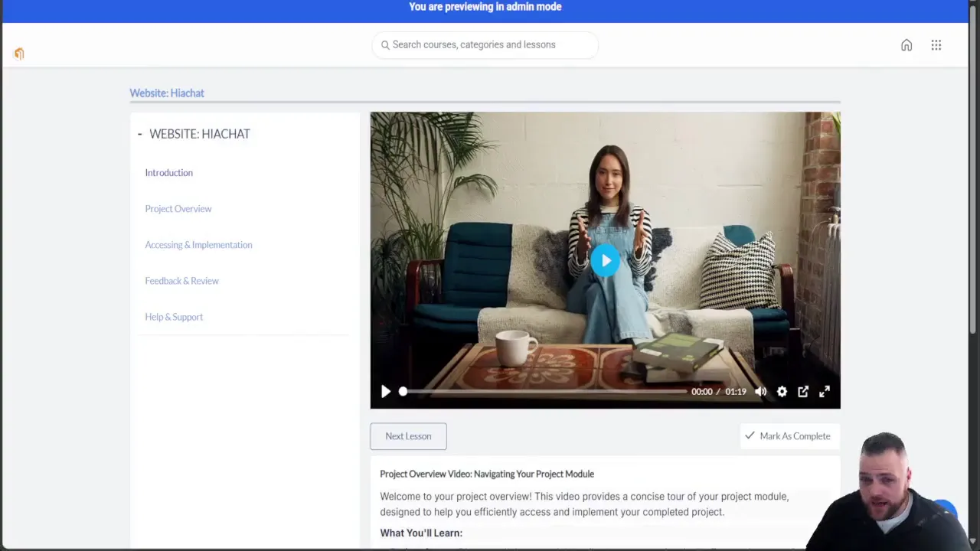The height and width of the screenshot is (551, 980).
Task: Open the Help & Support section
Action: tap(174, 317)
